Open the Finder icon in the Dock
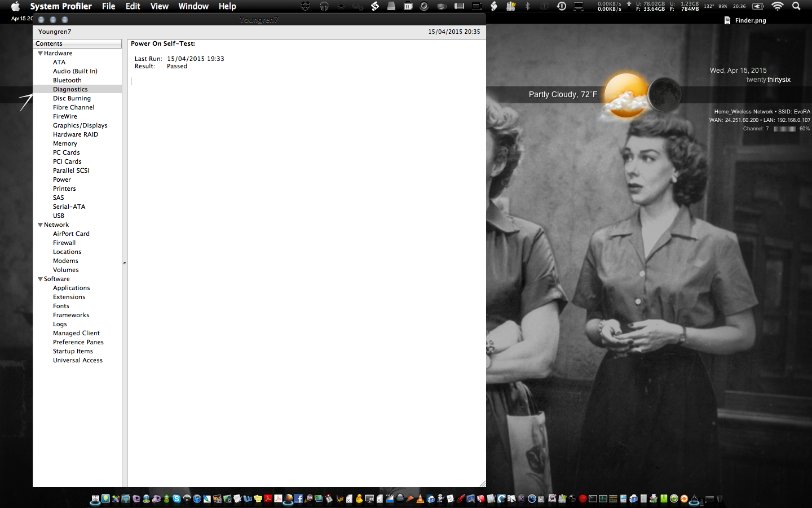Viewport: 812px width, 508px height. (x=95, y=498)
